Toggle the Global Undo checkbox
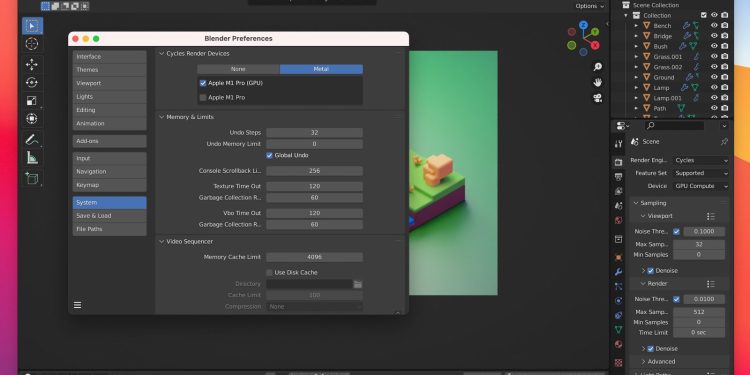Viewport: 750px width, 375px height. tap(269, 155)
